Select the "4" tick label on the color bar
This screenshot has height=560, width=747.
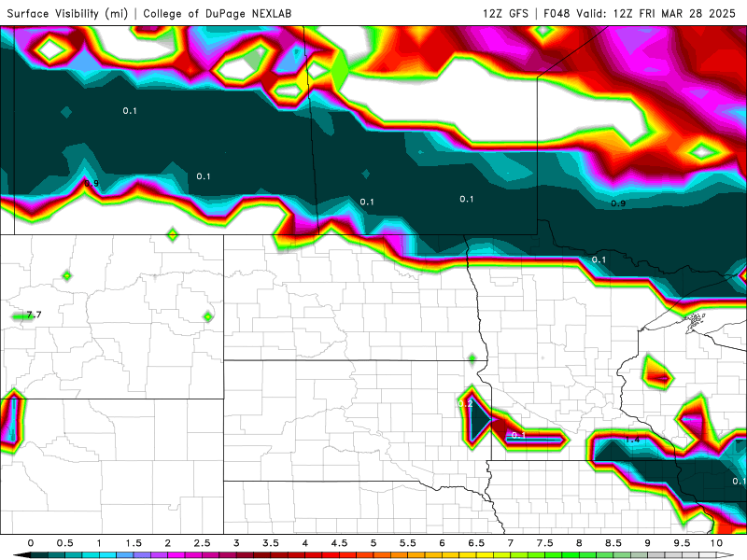pos(305,543)
